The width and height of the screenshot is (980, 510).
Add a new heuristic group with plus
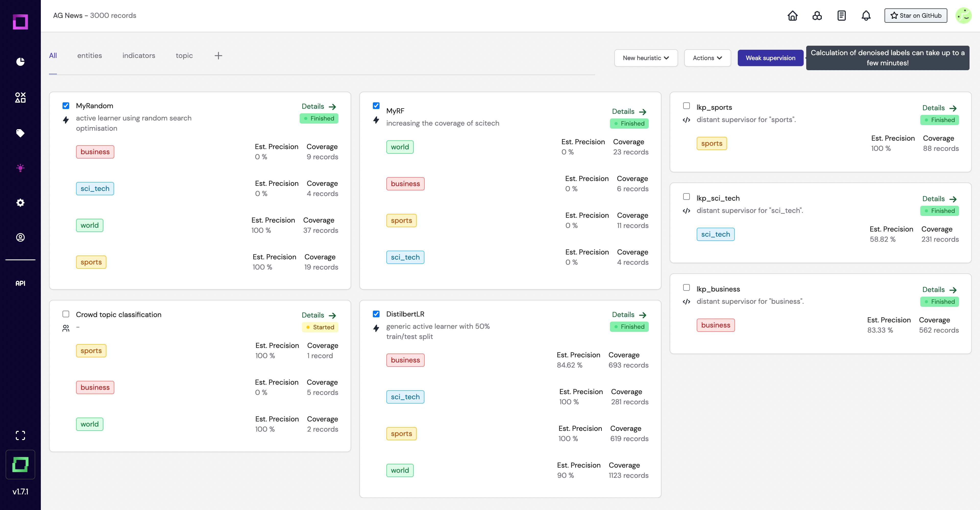tap(218, 56)
